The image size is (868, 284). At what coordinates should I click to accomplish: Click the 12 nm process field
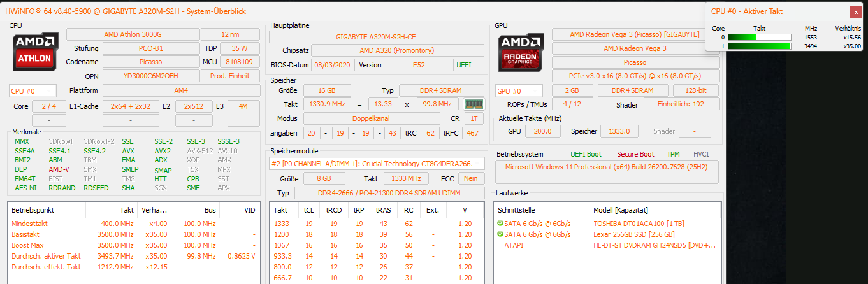pyautogui.click(x=230, y=34)
